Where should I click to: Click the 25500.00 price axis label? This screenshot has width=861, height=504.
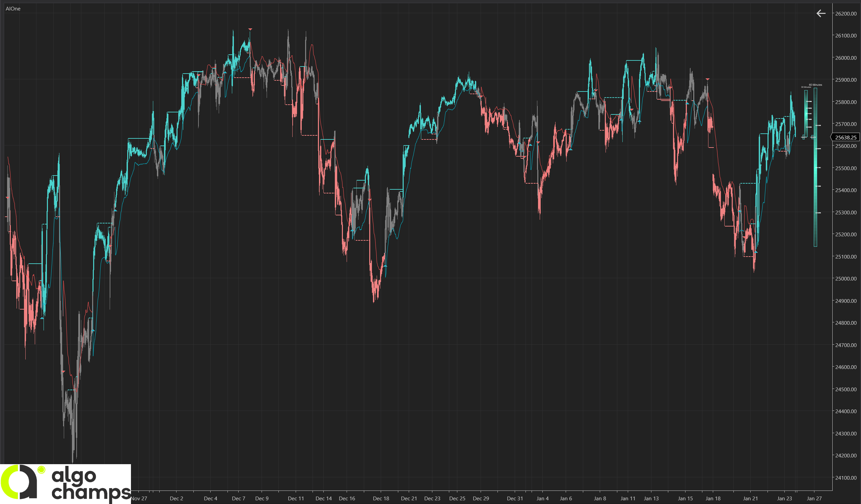(845, 168)
